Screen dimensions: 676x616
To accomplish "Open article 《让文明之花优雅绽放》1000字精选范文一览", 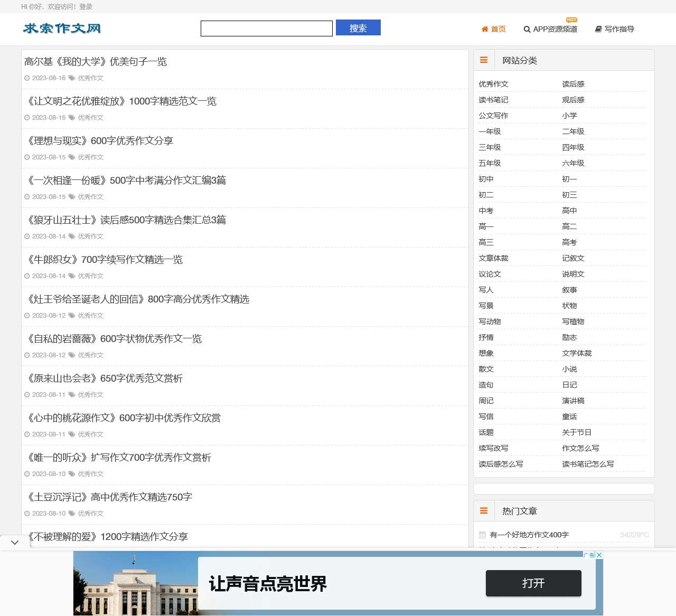I will click(x=120, y=101).
